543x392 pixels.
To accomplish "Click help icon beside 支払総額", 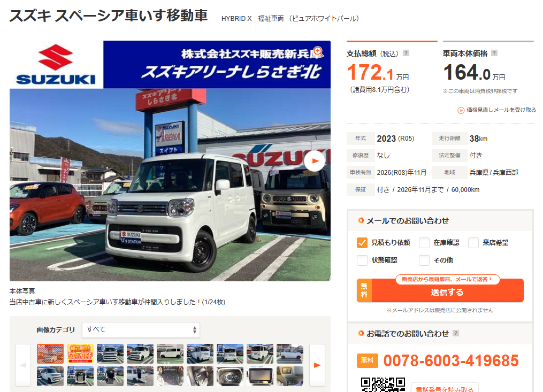I will pos(406,53).
